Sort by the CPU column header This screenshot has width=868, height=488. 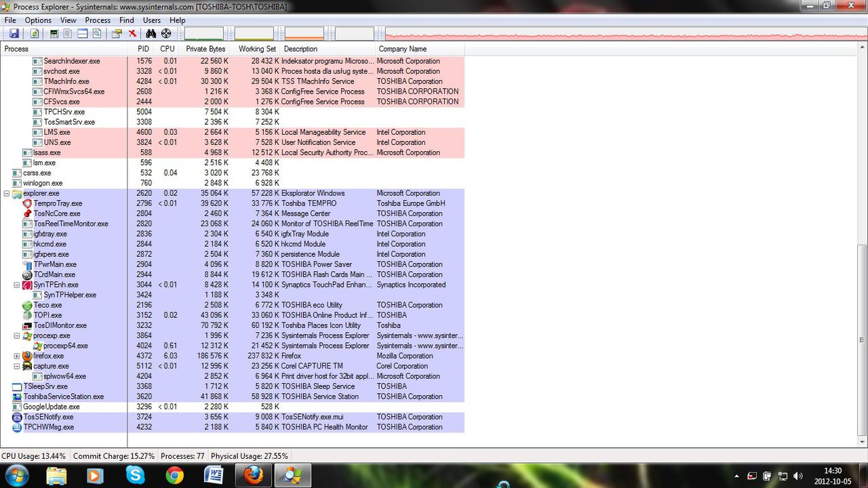167,49
